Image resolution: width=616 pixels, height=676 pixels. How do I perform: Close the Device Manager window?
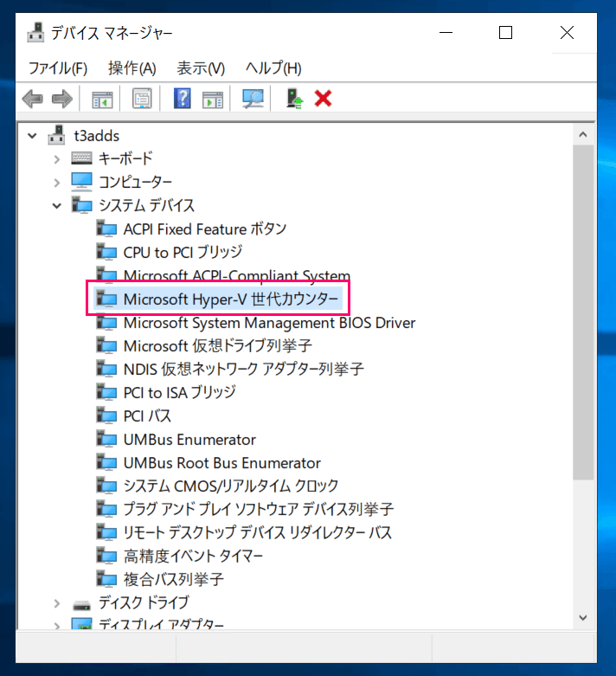pos(567,32)
